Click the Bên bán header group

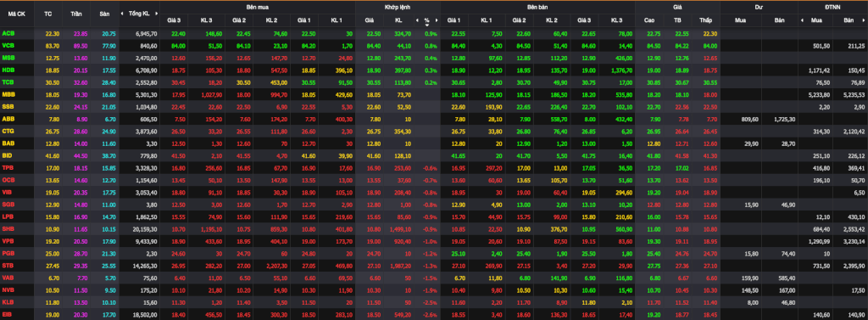point(537,7)
